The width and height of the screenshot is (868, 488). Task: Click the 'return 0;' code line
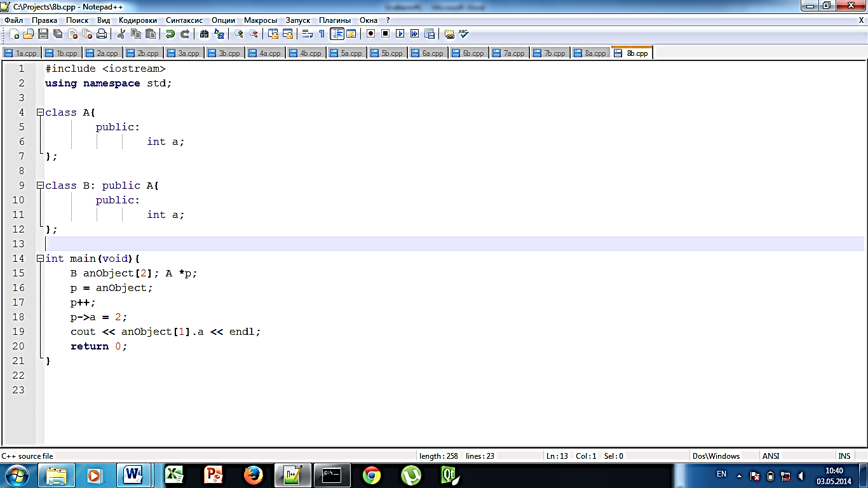pos(99,346)
